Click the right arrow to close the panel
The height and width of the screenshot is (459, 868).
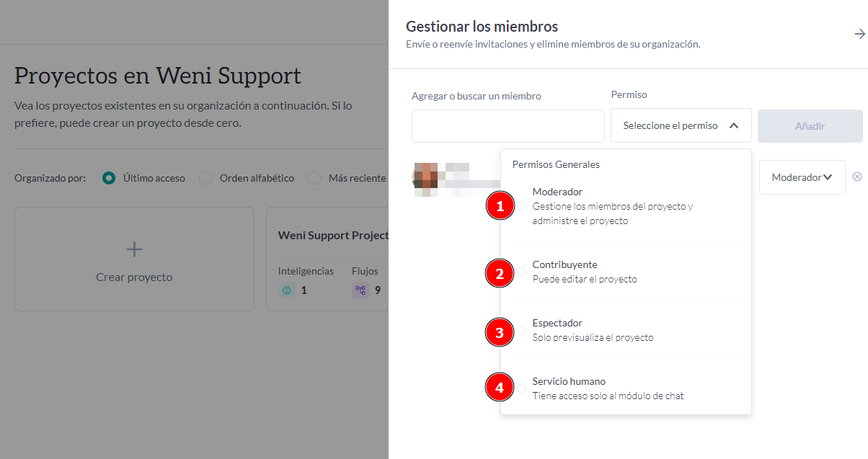pyautogui.click(x=859, y=33)
